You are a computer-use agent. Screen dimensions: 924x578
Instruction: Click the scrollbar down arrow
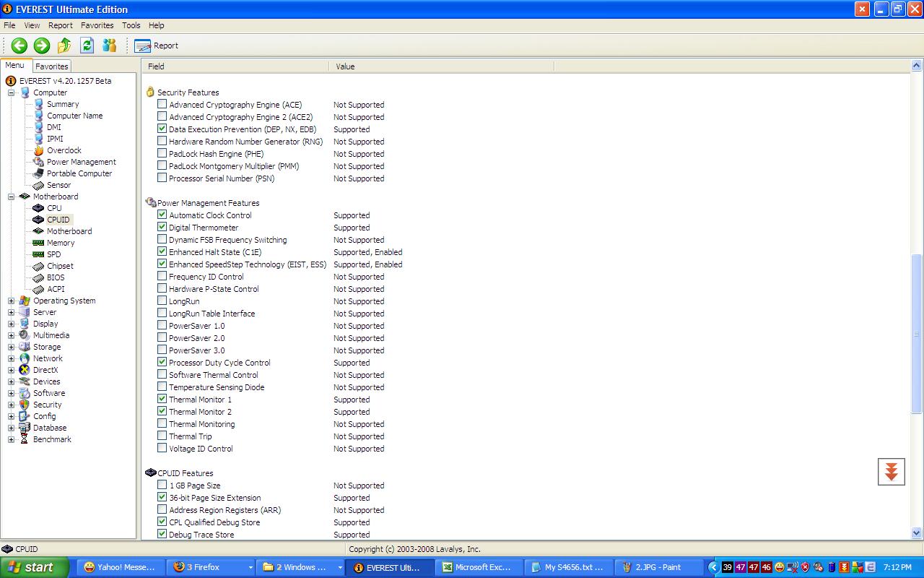pyautogui.click(x=917, y=533)
